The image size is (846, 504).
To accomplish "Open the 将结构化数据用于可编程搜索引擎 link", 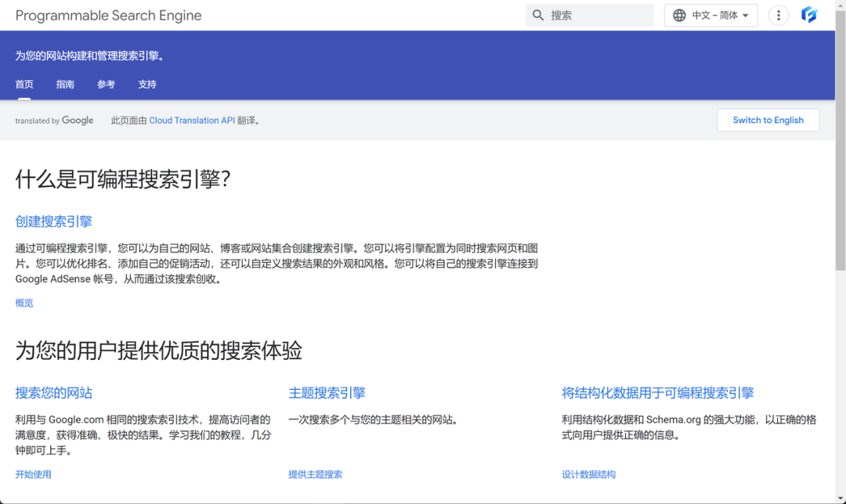I will tap(658, 392).
